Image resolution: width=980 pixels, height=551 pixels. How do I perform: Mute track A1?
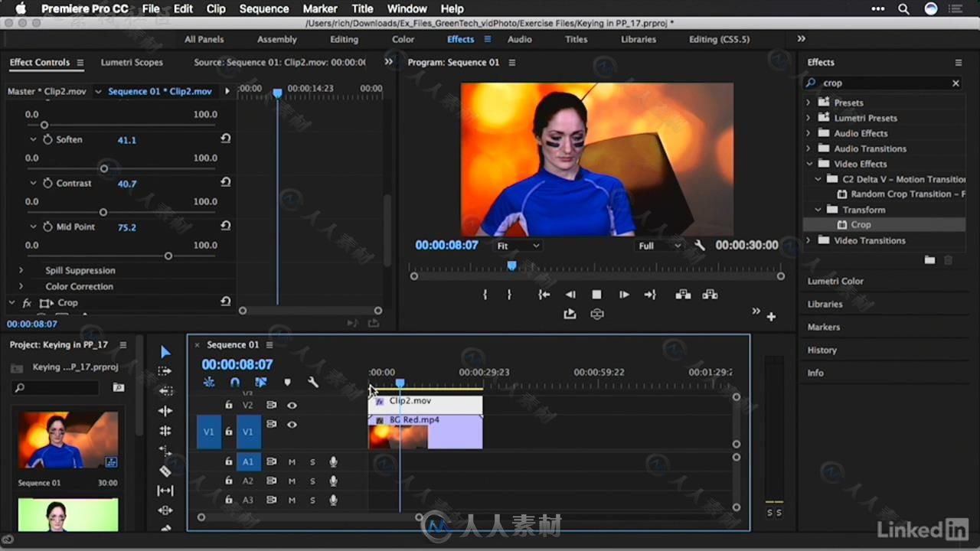tap(292, 462)
